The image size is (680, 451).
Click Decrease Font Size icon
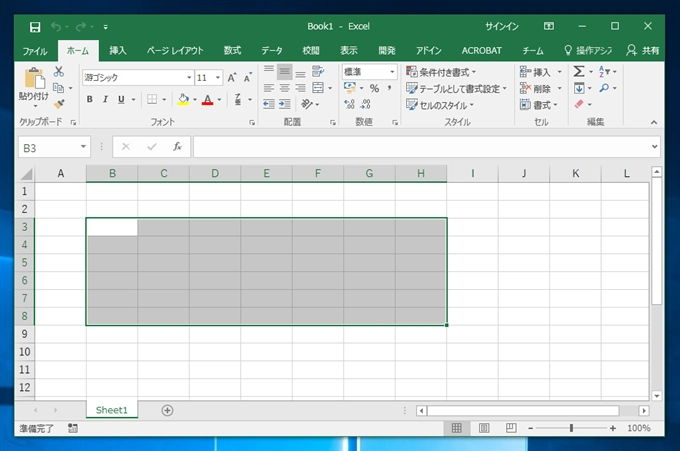click(248, 78)
